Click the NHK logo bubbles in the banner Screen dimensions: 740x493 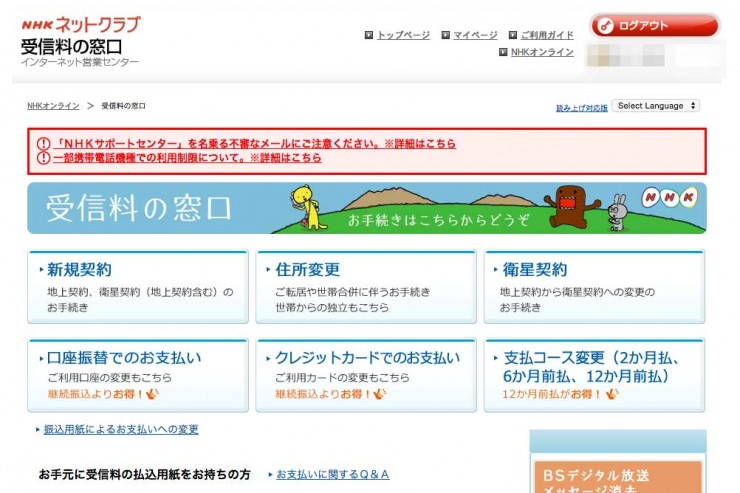[670, 197]
